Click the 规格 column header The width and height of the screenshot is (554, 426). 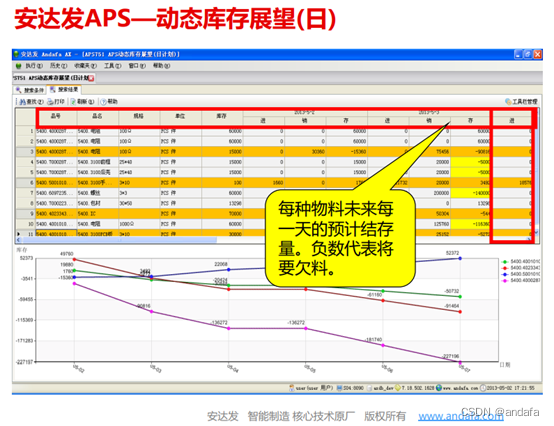[x=139, y=116]
